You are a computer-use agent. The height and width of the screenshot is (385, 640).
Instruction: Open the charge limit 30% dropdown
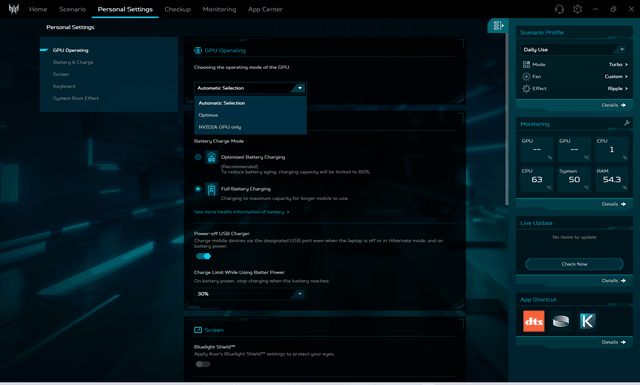(250, 294)
